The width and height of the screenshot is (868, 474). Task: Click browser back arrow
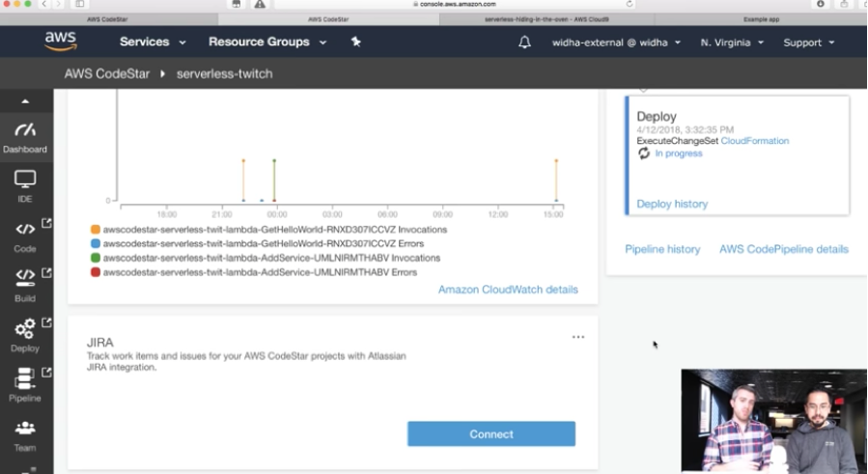point(43,4)
